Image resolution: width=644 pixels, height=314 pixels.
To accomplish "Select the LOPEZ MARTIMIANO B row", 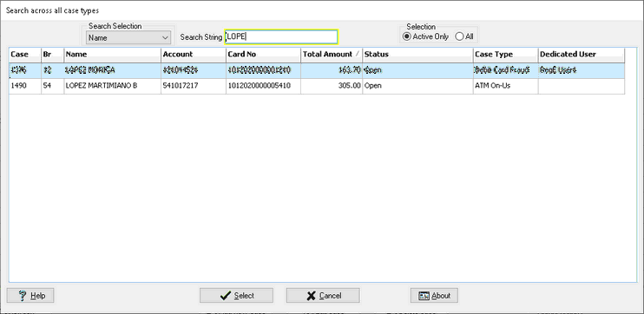I will point(317,86).
